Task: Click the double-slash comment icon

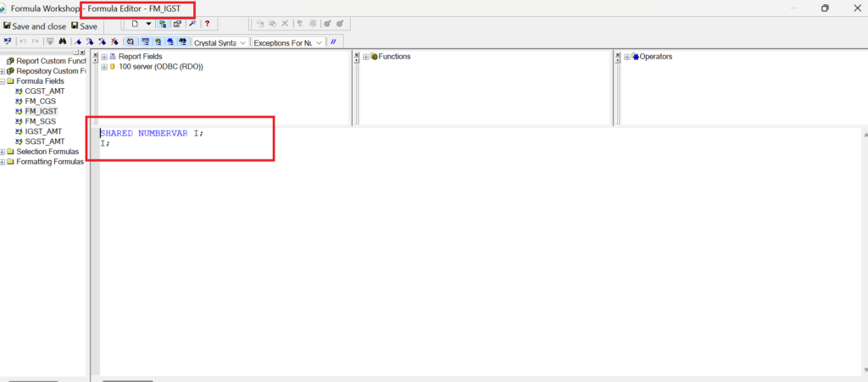Action: point(333,42)
